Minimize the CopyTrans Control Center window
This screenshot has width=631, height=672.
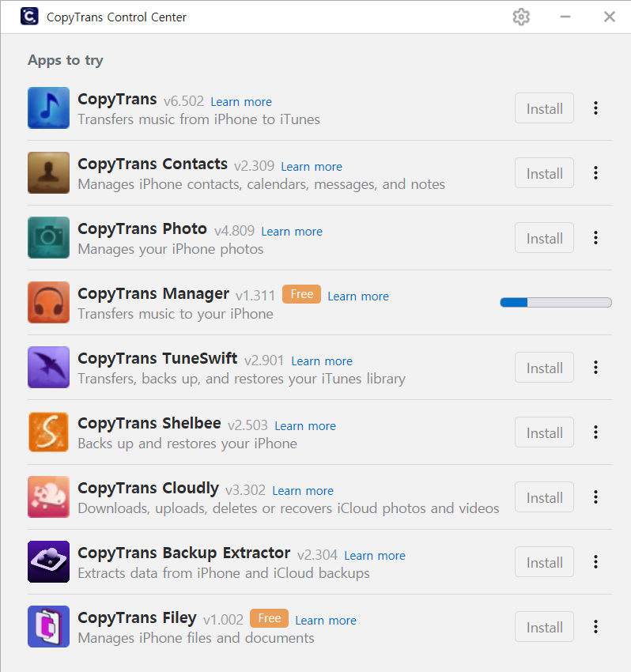coord(565,17)
